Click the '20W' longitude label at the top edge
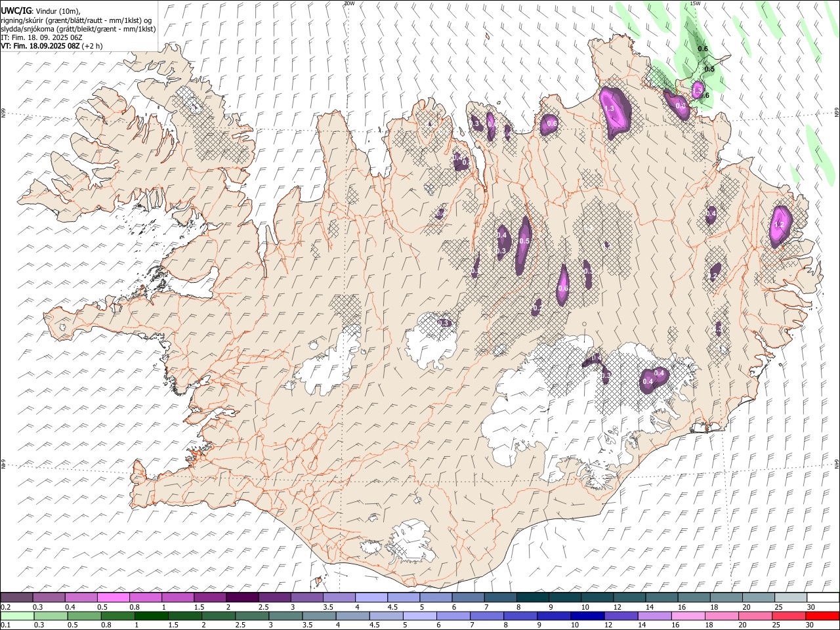The width and height of the screenshot is (840, 630). (349, 3)
